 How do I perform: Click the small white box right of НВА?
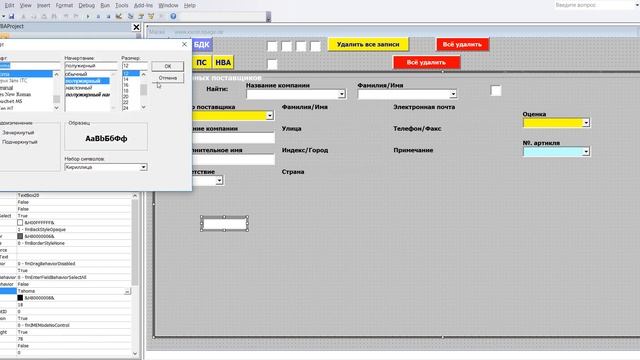272,64
